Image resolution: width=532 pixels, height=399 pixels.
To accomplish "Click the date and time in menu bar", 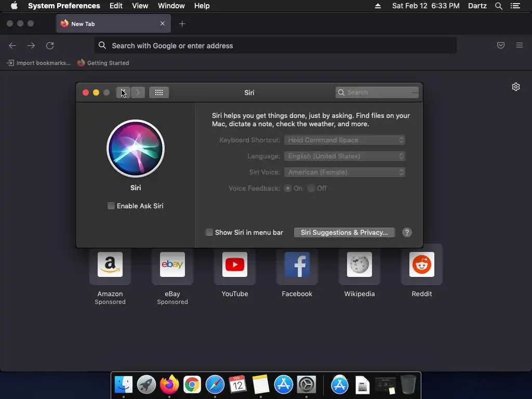I will (x=426, y=6).
